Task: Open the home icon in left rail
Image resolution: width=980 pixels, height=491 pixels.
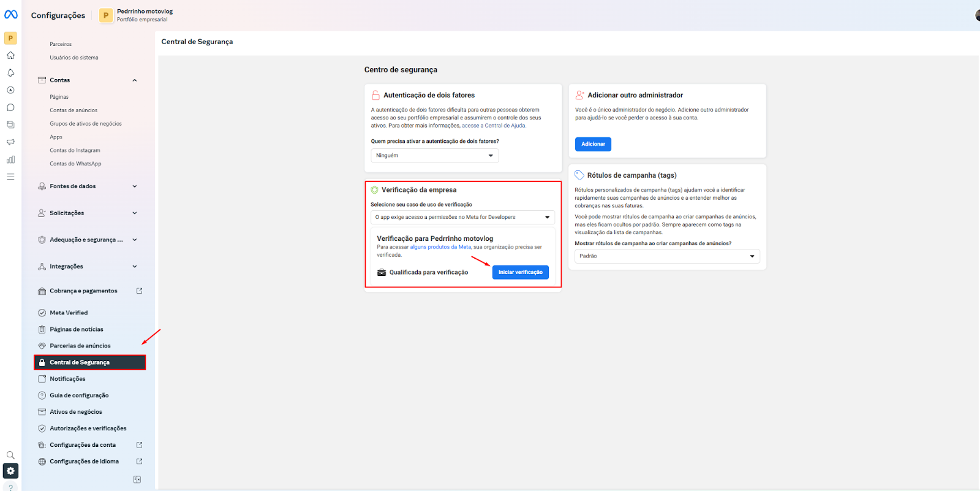Action: (x=10, y=55)
